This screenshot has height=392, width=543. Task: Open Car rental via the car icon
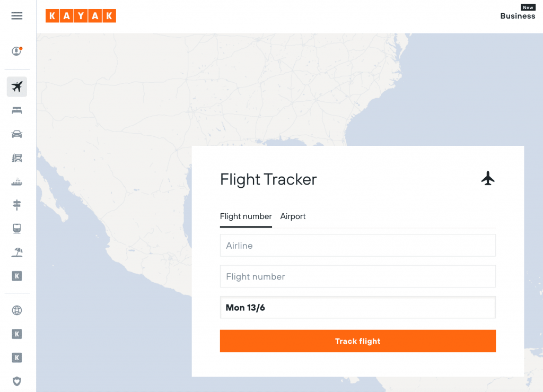[17, 134]
